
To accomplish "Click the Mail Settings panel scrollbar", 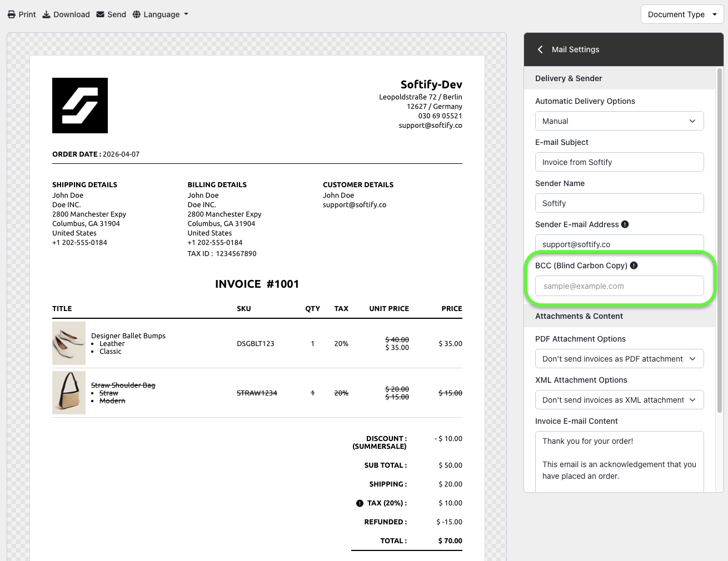I will 720,239.
